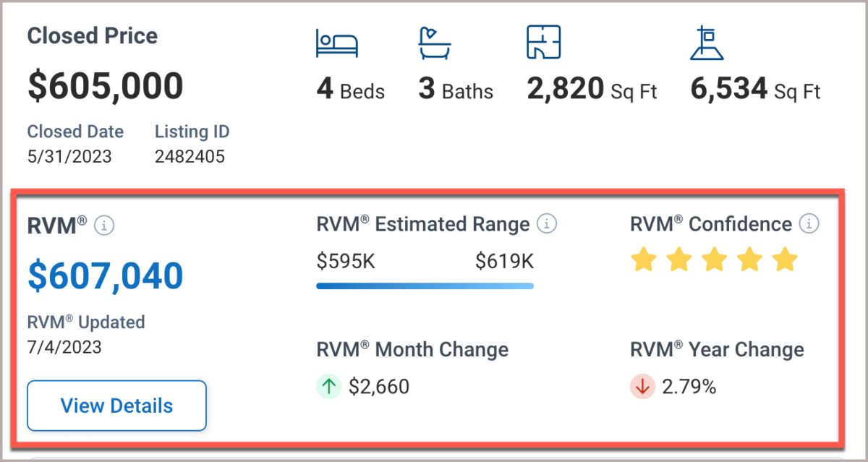This screenshot has width=868, height=462.
Task: Click the bathtub icon above 3 Baths
Action: coord(435,42)
